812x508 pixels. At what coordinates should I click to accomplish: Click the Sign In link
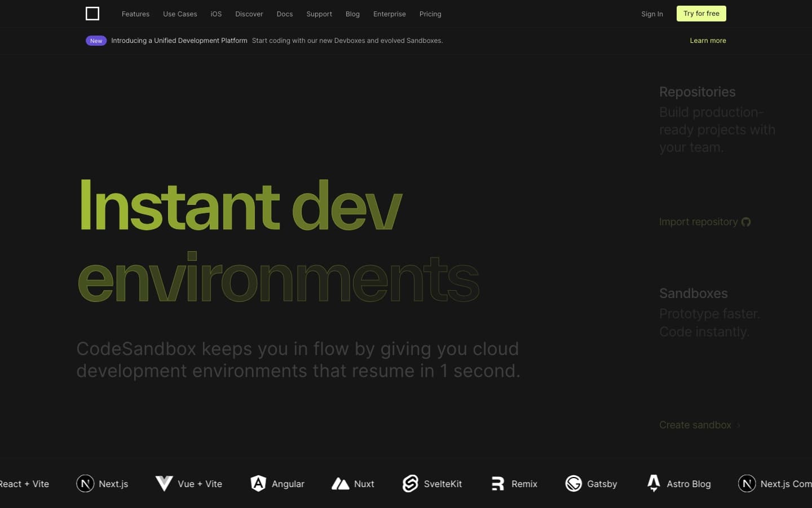point(652,14)
